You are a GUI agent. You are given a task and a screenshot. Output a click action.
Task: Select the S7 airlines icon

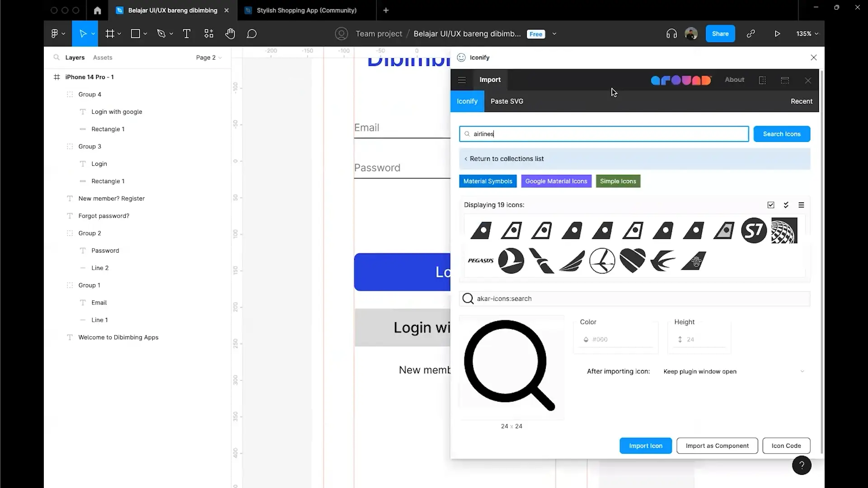coord(754,230)
